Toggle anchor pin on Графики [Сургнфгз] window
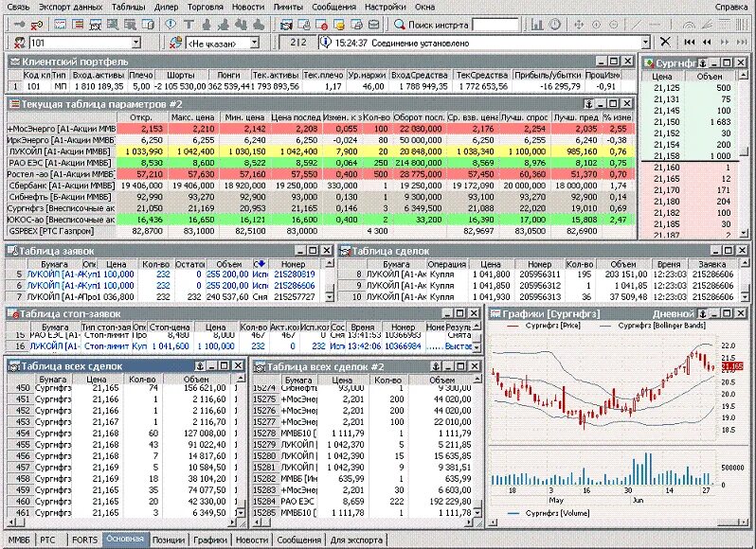The width and height of the screenshot is (756, 549). pos(703,313)
